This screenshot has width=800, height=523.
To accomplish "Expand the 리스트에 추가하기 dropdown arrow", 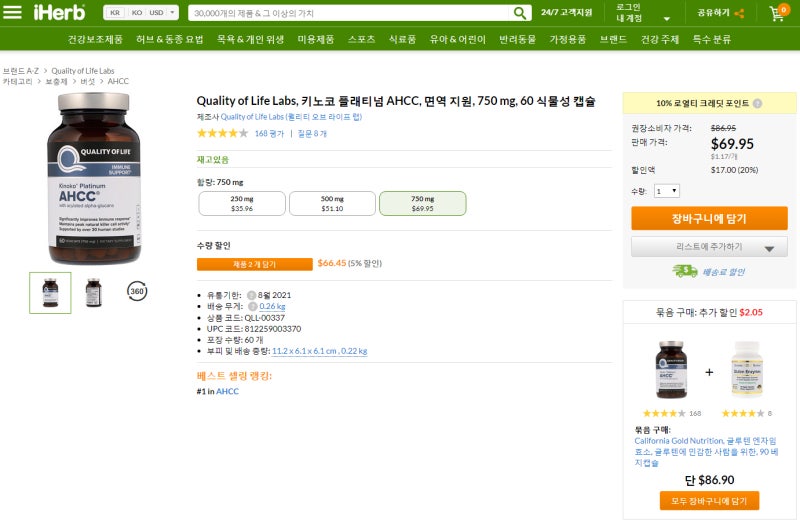I will 769,248.
